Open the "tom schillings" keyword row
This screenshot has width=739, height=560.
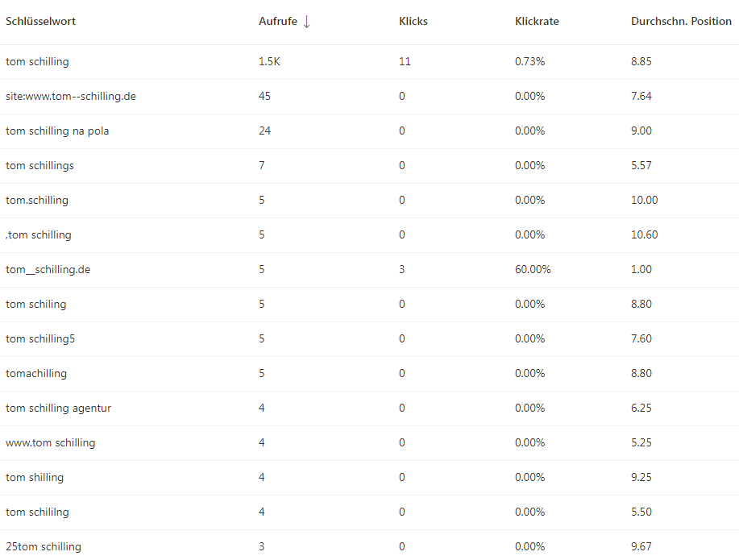[39, 166]
